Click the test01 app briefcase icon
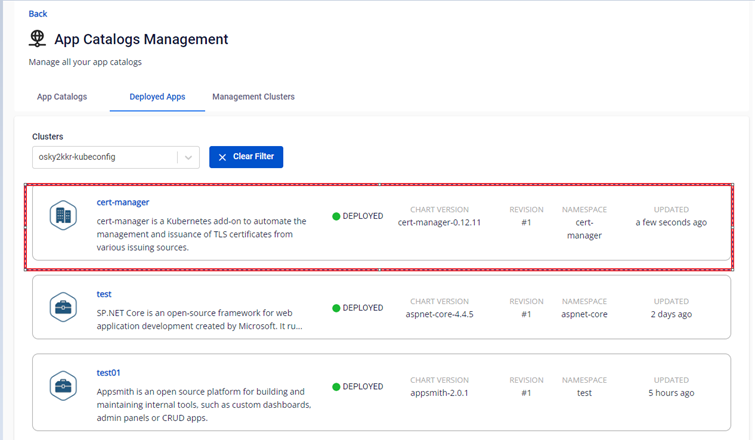The image size is (755, 440). coord(64,385)
